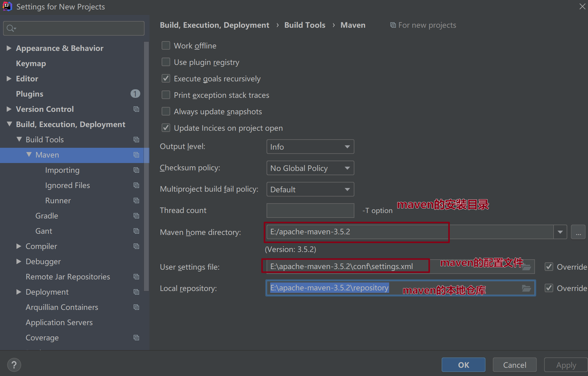Screen dimensions: 588x376
Task: Open the Checksum policy dropdown
Action: 310,168
